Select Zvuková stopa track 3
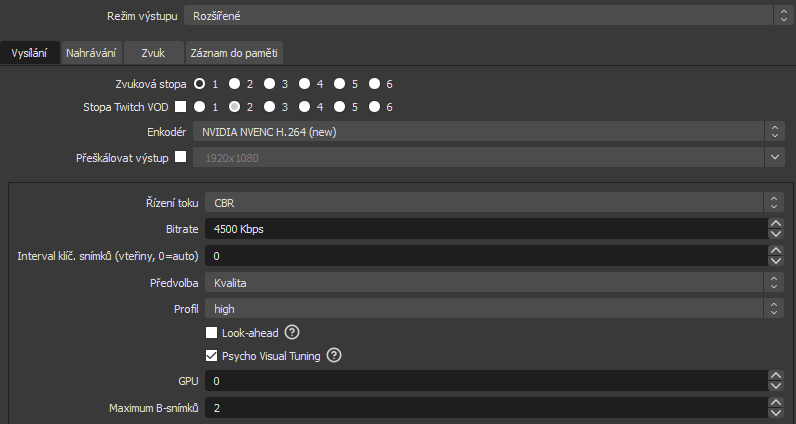This screenshot has height=424, width=796. (x=270, y=84)
